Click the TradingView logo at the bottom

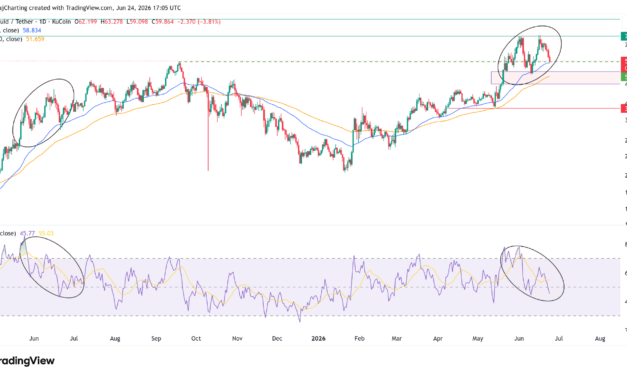(x=26, y=361)
